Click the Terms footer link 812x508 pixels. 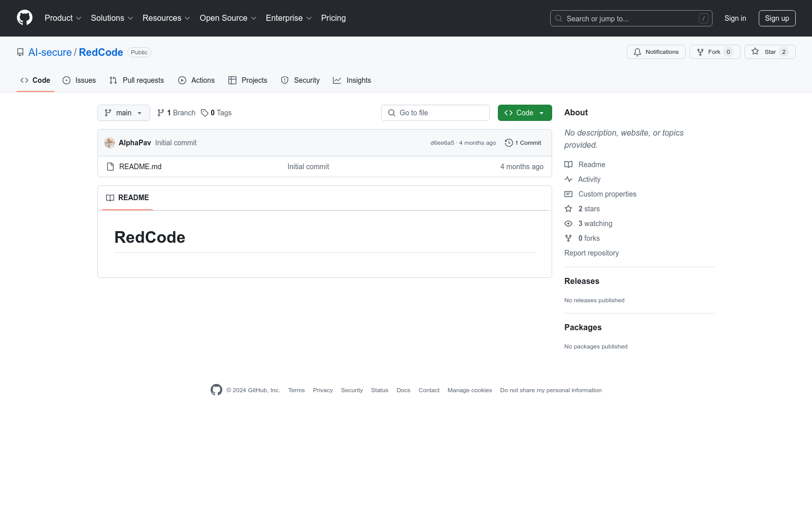(x=296, y=390)
